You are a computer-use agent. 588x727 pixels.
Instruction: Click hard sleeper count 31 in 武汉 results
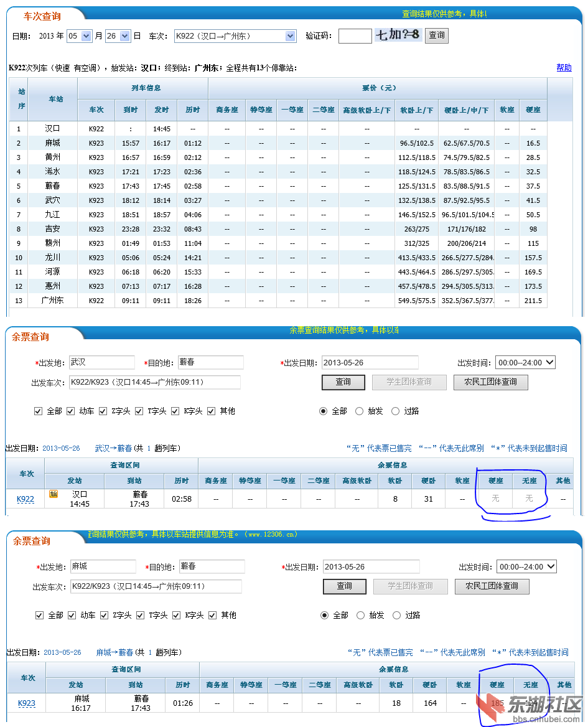click(x=429, y=499)
